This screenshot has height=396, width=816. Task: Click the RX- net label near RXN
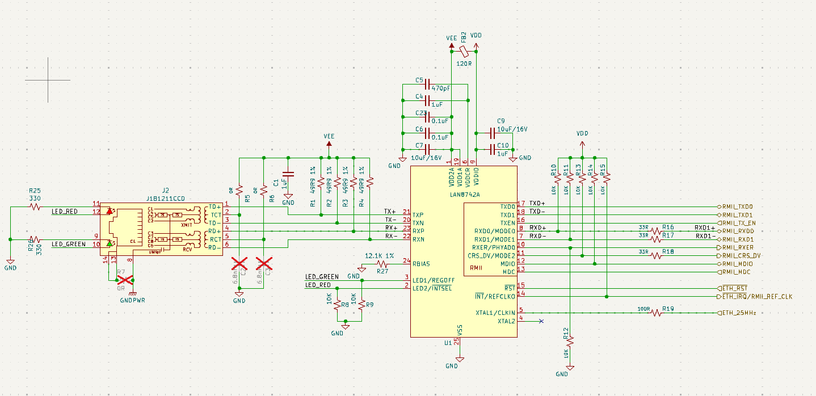coord(390,236)
